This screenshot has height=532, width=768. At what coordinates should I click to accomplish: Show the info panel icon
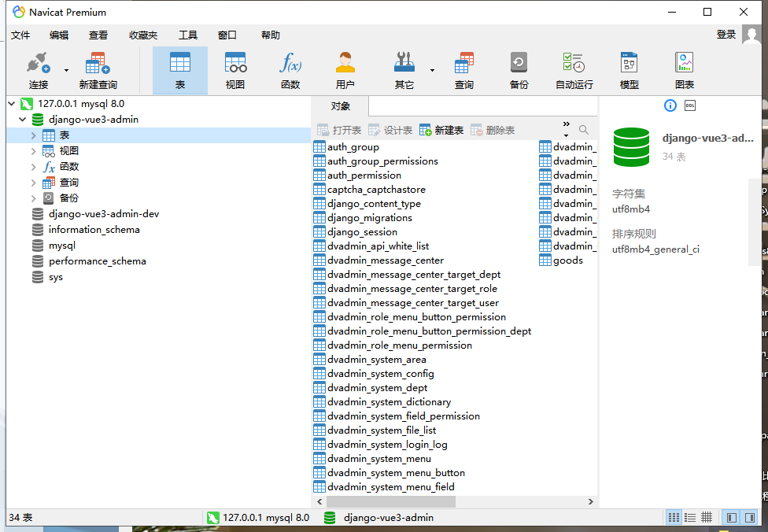[x=670, y=105]
